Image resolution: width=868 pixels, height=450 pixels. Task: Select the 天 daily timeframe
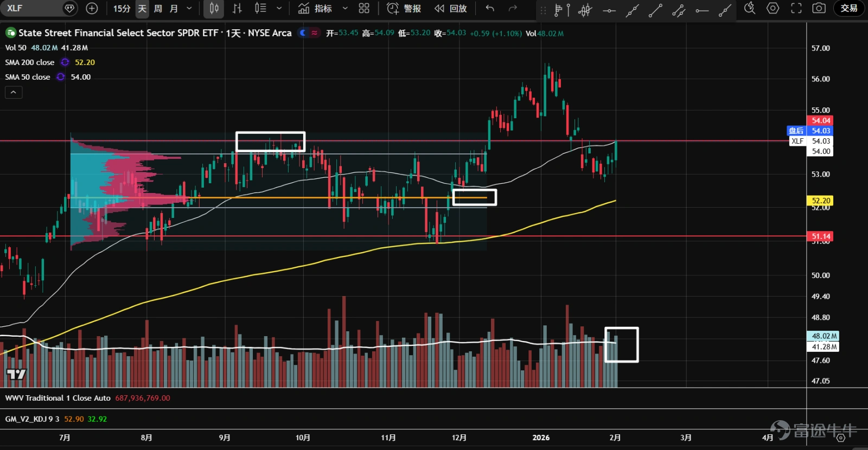point(142,8)
